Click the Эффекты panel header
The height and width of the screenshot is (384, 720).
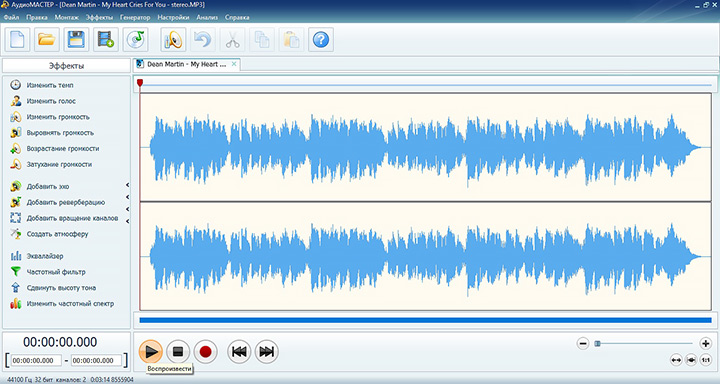pyautogui.click(x=66, y=66)
